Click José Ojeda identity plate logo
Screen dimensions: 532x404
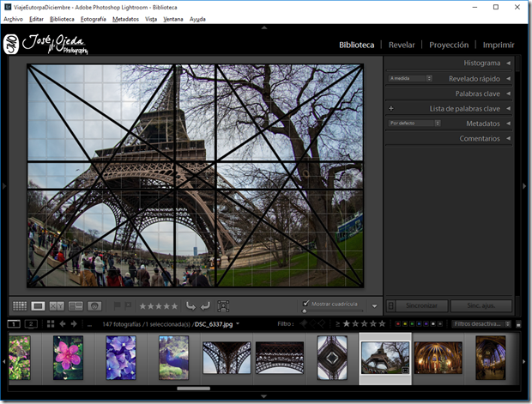coord(46,44)
